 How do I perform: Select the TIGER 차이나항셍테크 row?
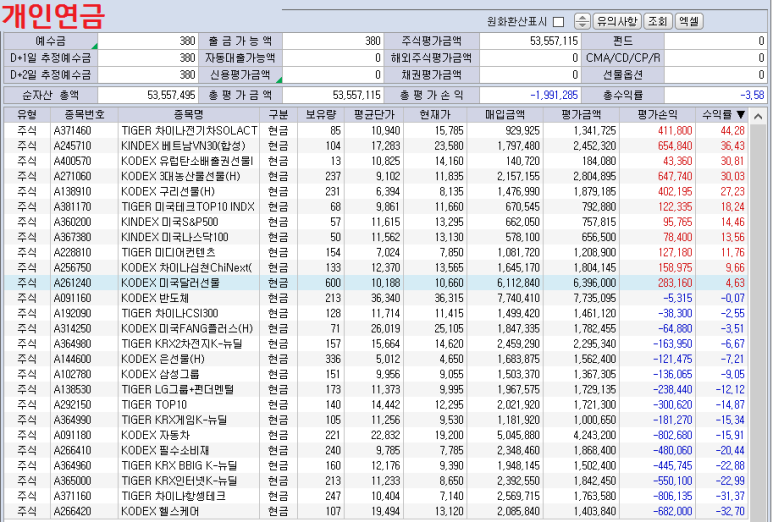click(x=376, y=496)
